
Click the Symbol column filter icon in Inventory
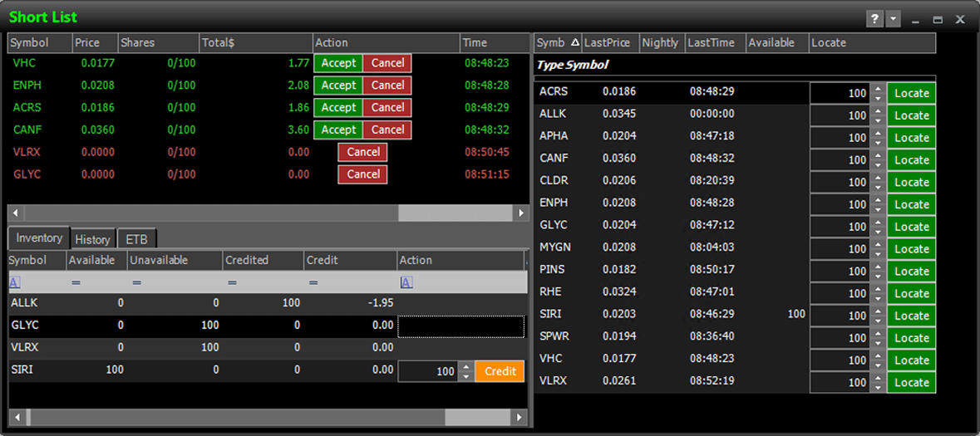coord(15,282)
